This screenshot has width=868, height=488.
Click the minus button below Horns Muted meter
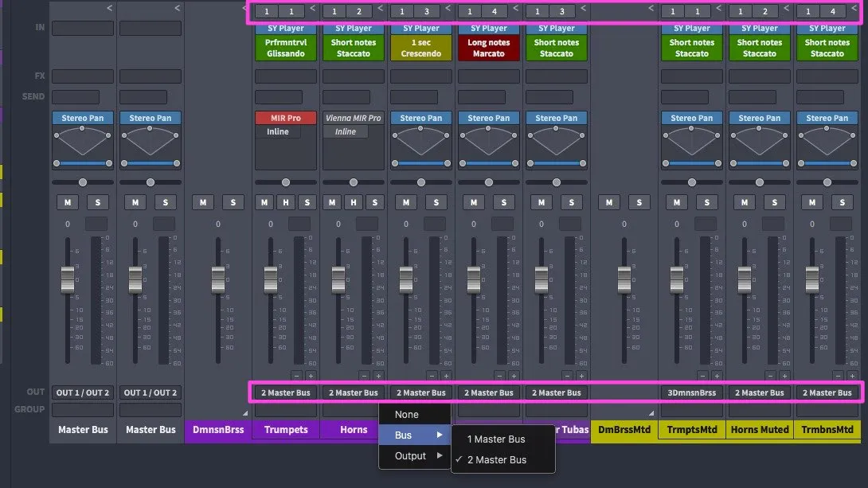pyautogui.click(x=770, y=376)
